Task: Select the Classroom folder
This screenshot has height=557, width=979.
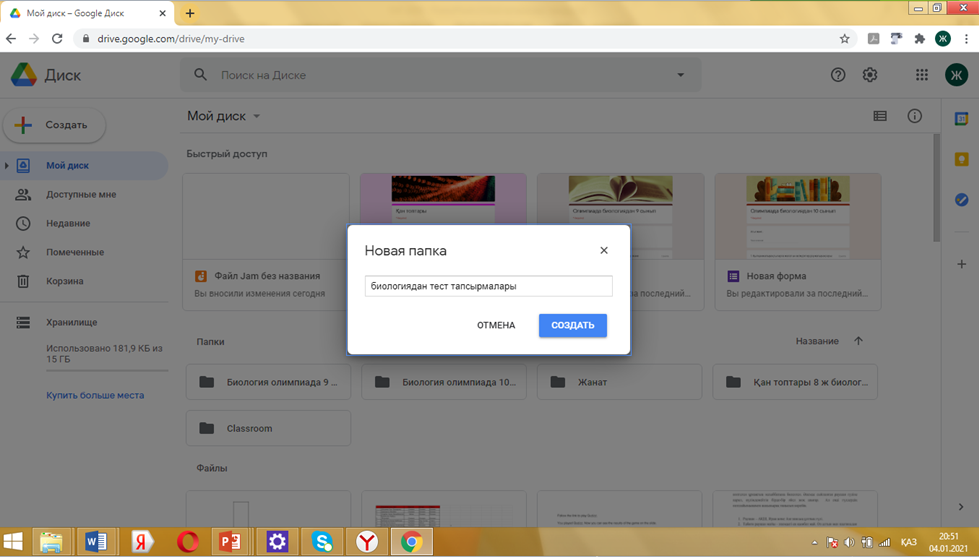Action: [x=268, y=428]
